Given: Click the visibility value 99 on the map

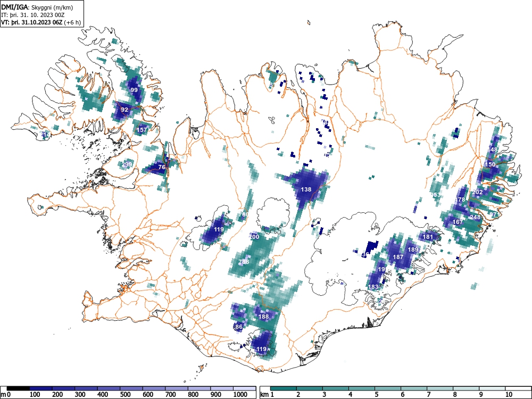Looking at the screenshot, I should click(134, 90).
